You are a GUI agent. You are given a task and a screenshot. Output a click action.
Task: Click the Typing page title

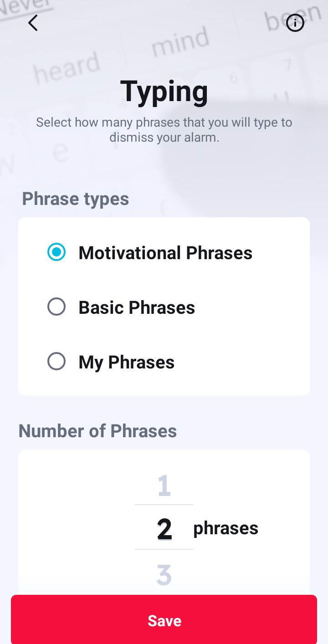pyautogui.click(x=164, y=91)
